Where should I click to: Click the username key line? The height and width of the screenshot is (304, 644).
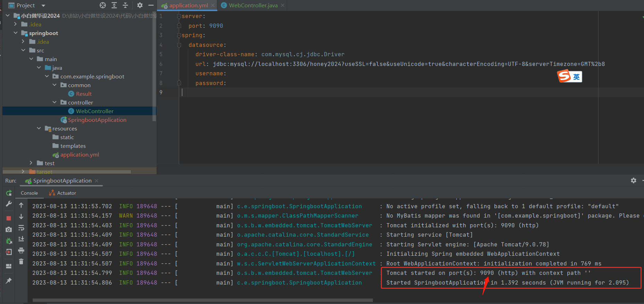click(x=211, y=74)
